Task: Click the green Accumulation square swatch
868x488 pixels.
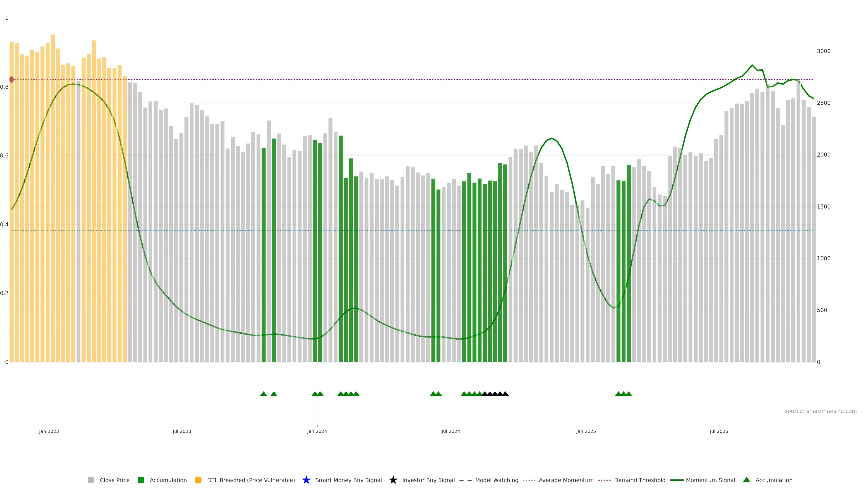Action: pos(141,480)
